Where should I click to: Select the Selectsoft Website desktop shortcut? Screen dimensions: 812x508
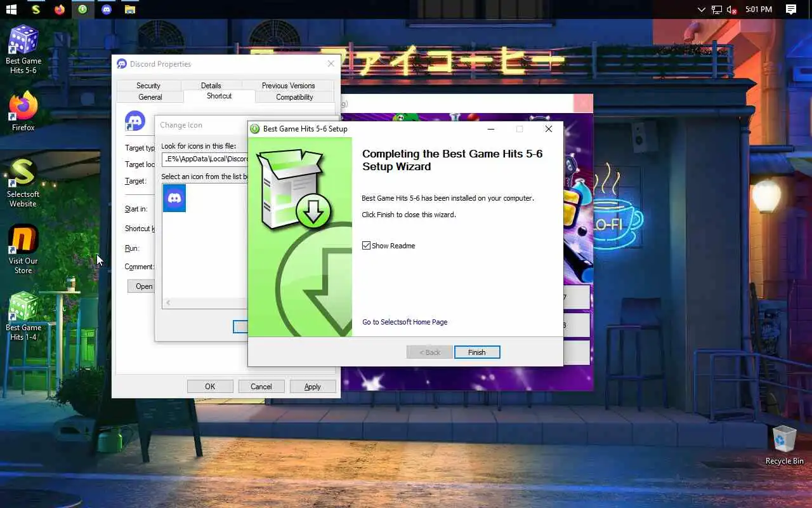(x=23, y=183)
